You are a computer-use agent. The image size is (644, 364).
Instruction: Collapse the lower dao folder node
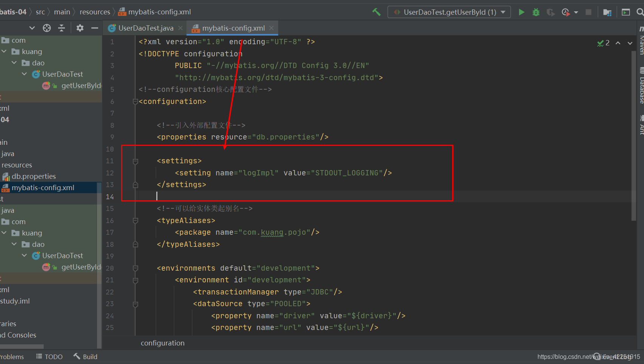coord(14,244)
